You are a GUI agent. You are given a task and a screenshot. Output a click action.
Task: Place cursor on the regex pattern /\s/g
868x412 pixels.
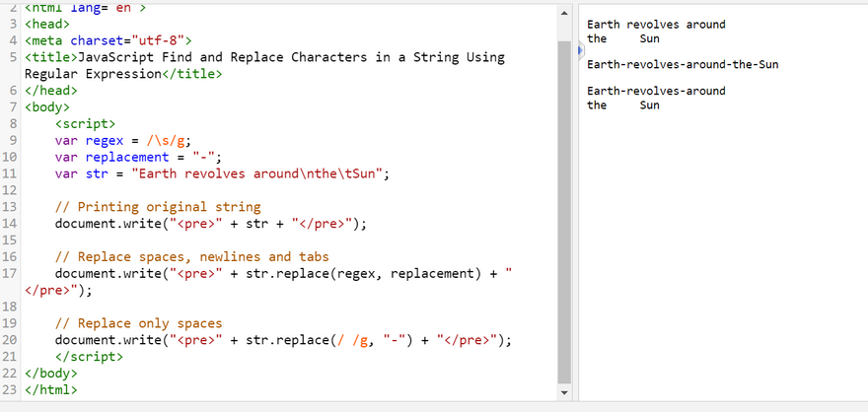pos(169,141)
